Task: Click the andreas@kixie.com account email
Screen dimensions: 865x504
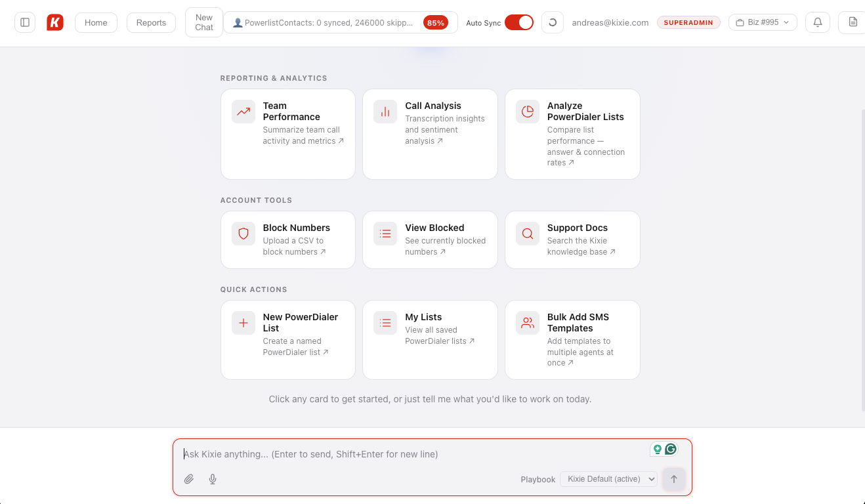Action: 610,22
